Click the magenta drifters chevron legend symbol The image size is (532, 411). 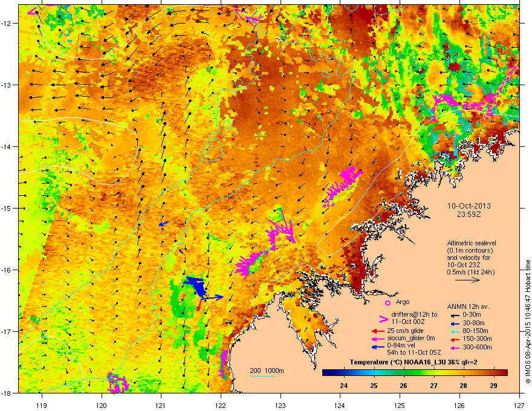click(383, 319)
